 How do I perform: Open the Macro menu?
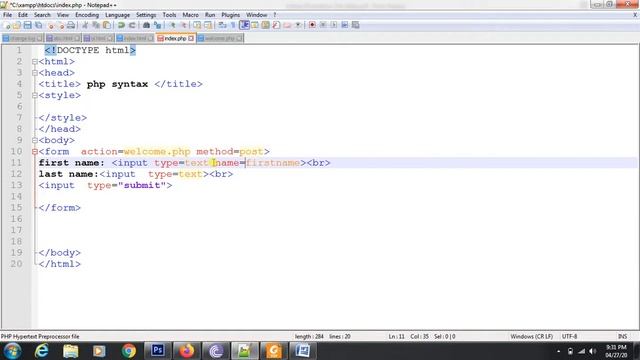(x=190, y=15)
